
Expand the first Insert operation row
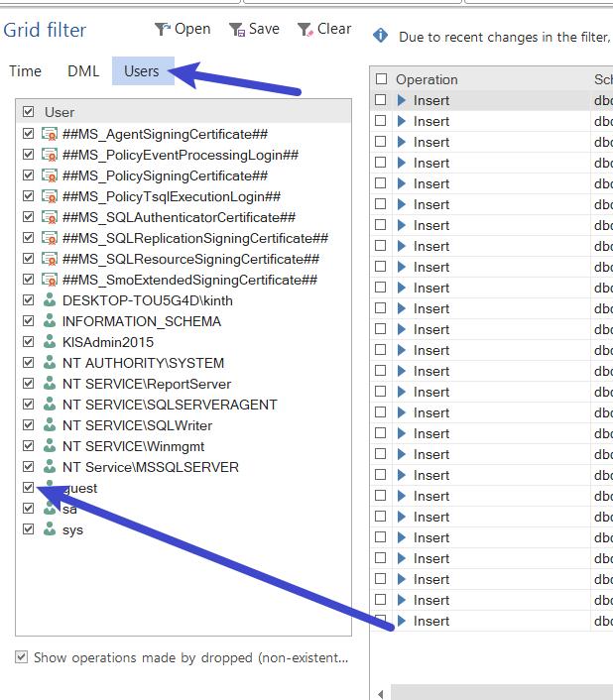click(402, 100)
